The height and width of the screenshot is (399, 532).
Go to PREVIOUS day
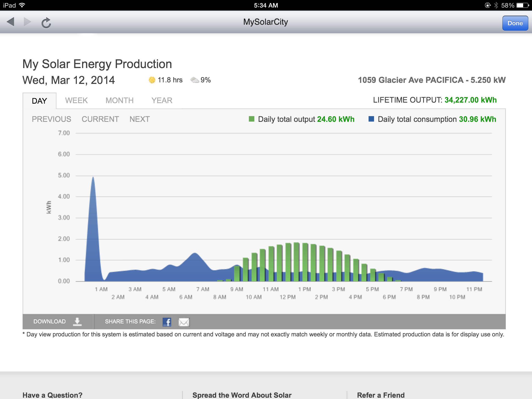point(51,119)
